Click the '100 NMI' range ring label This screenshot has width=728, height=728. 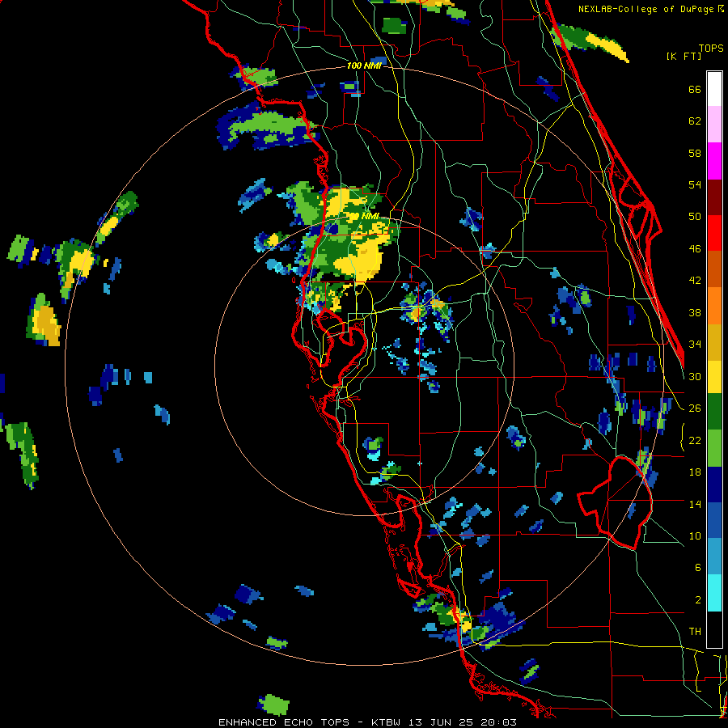[364, 66]
